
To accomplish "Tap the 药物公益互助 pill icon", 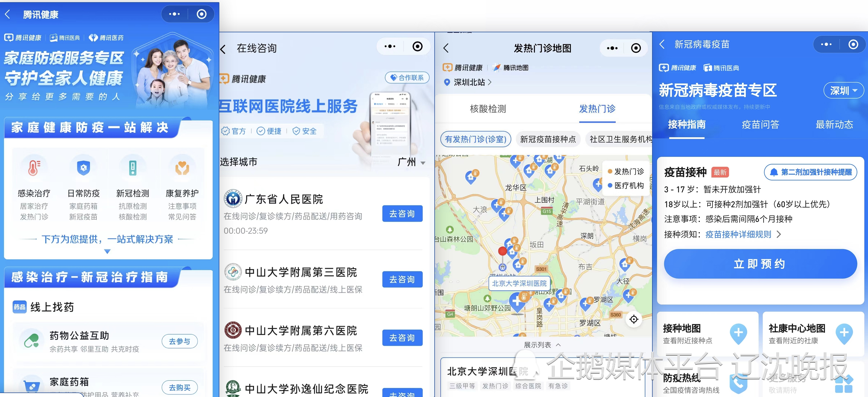I will (31, 341).
